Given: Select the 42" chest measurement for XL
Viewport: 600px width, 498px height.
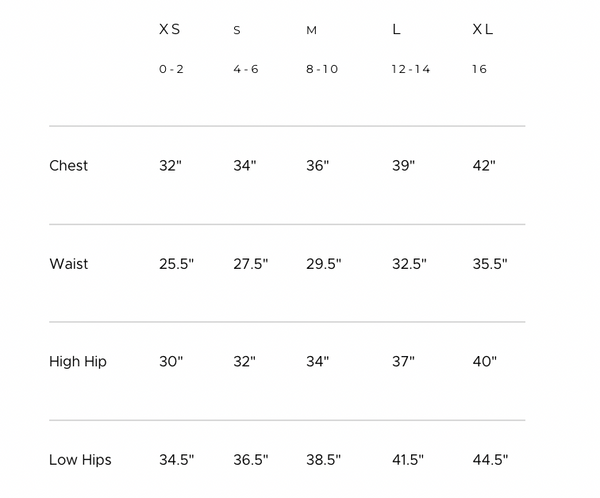Looking at the screenshot, I should [484, 166].
